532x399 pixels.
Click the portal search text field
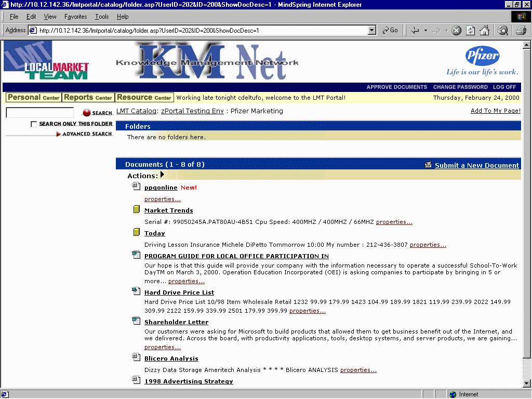39,113
